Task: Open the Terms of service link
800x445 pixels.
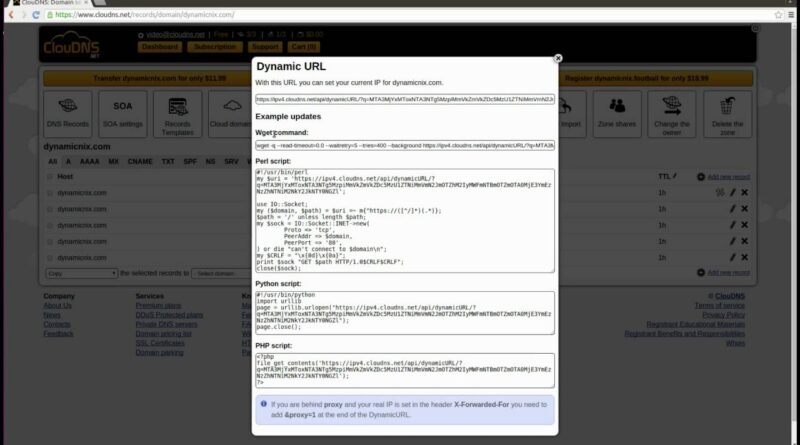Action: [719, 306]
